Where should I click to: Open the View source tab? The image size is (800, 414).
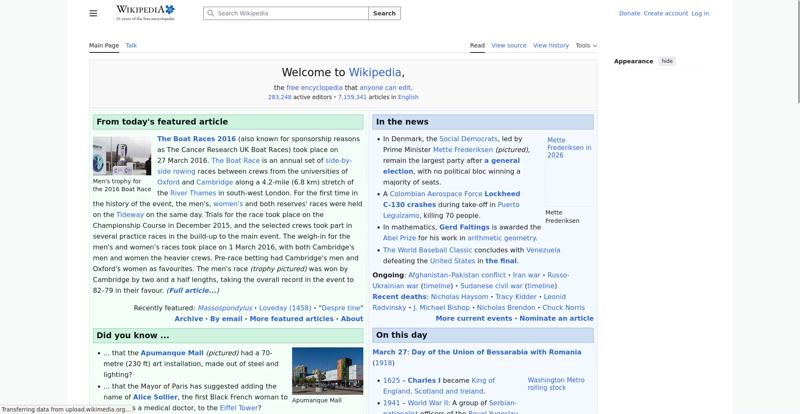click(x=509, y=45)
